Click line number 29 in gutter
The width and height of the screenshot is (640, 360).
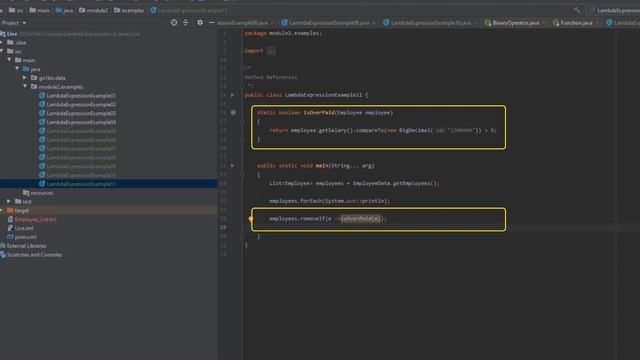[223, 227]
